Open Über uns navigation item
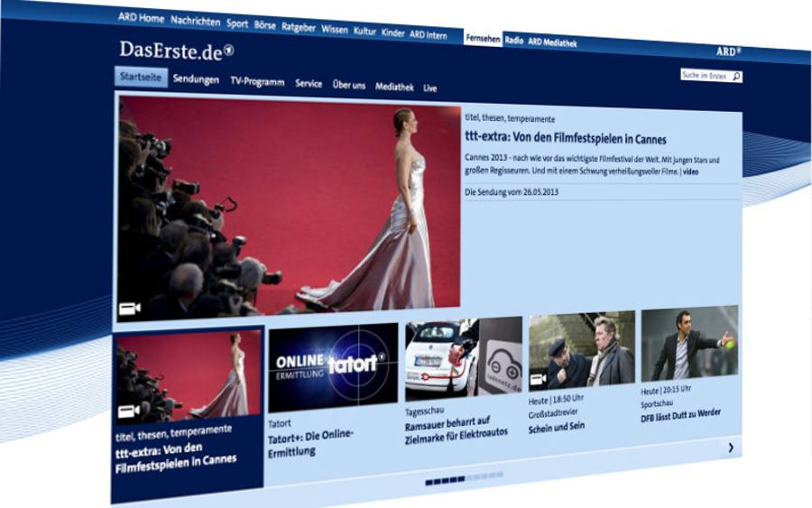This screenshot has height=508, width=812. [348, 85]
